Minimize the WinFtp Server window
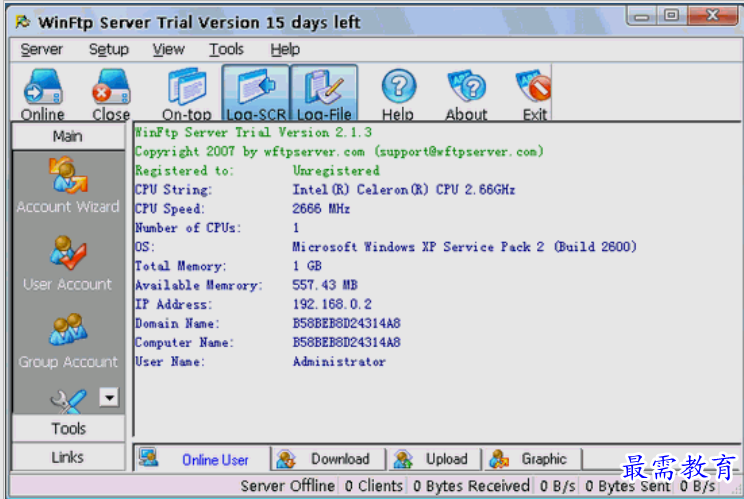Image resolution: width=744 pixels, height=499 pixels. pos(642,16)
